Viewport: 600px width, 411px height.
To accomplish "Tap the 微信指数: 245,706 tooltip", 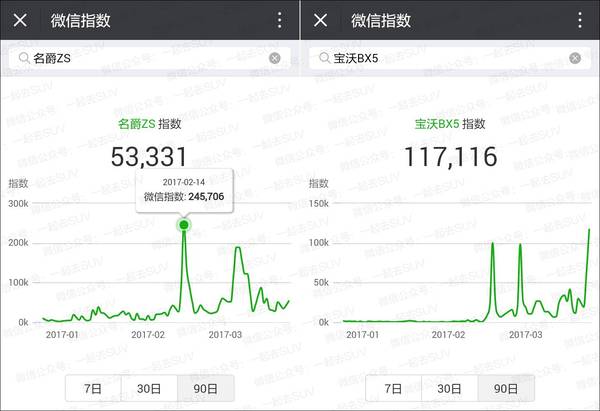I will pos(184,190).
